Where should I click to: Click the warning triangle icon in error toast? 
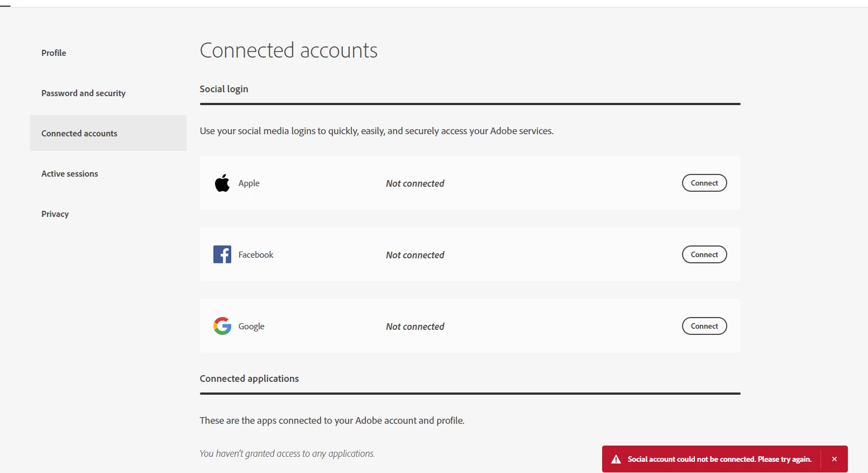click(616, 459)
